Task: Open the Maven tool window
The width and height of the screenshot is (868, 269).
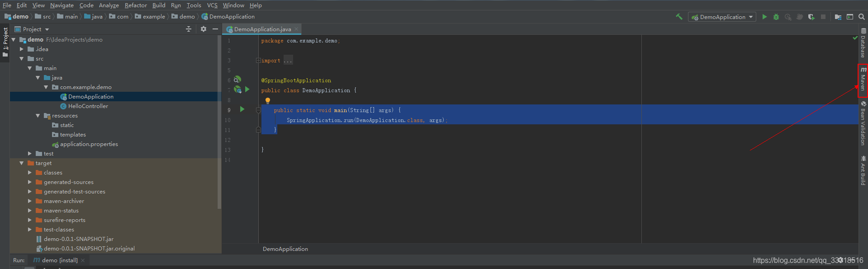Action: click(863, 80)
